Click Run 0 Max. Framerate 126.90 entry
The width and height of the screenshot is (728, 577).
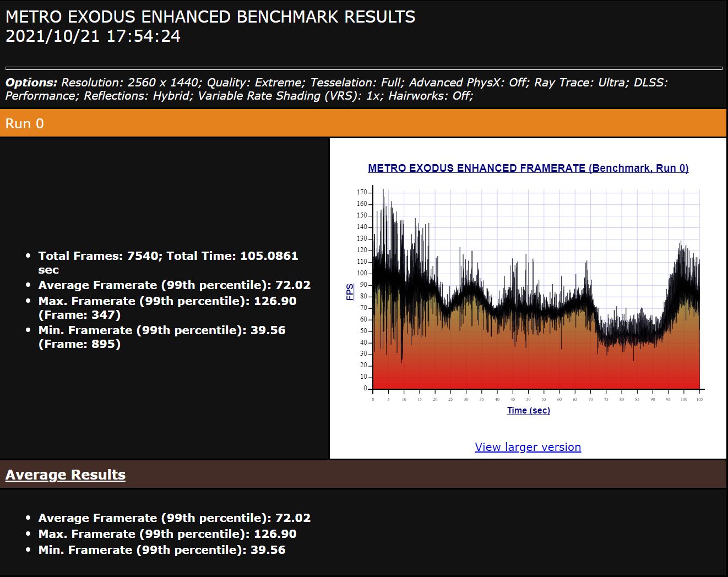[x=167, y=308]
